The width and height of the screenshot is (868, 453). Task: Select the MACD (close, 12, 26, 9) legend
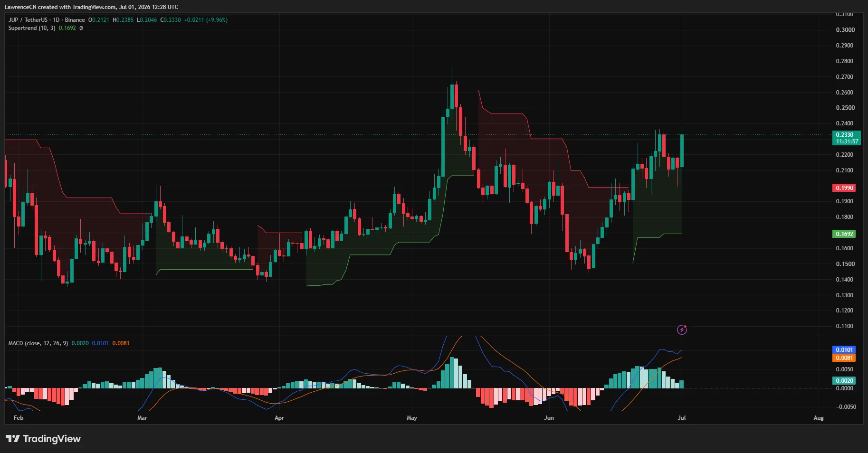(38, 343)
